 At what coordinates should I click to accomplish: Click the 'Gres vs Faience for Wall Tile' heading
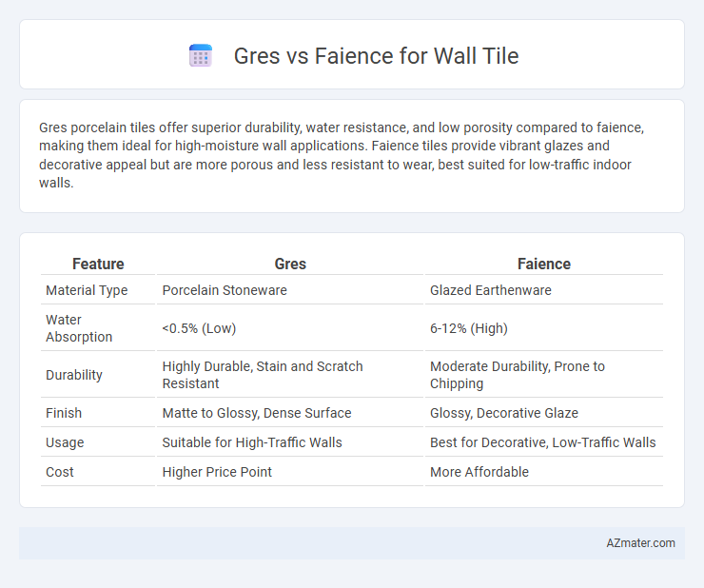click(x=376, y=56)
